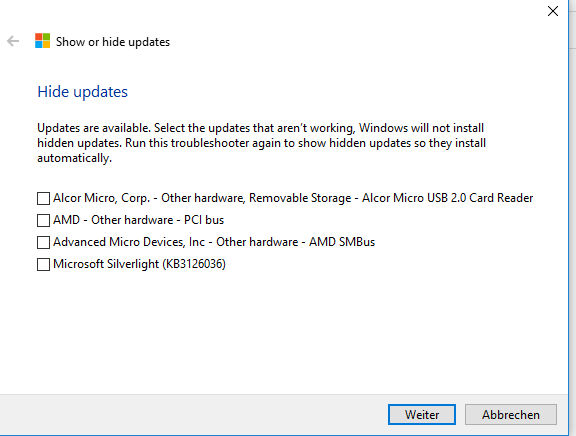Check the AMD PCI bus update box

pos(43,220)
